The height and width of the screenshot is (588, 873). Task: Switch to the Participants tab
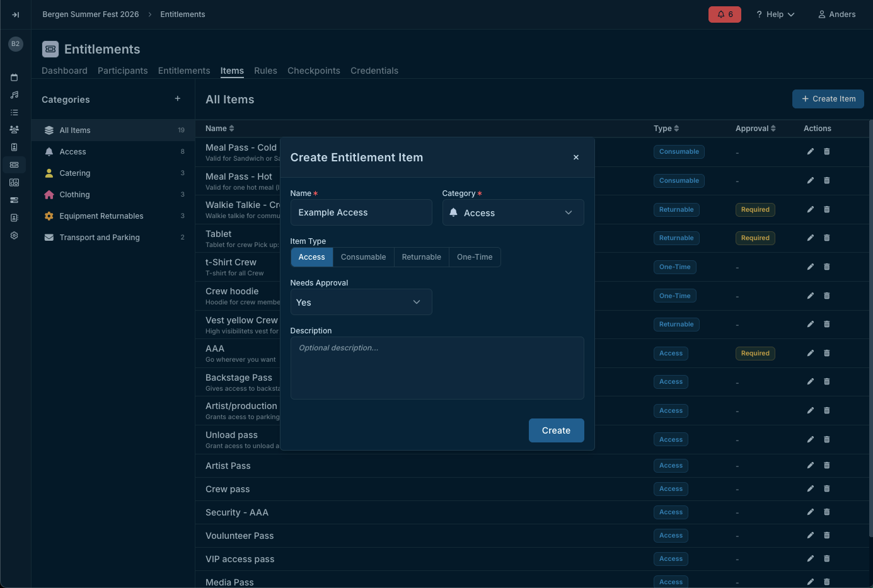pyautogui.click(x=122, y=71)
